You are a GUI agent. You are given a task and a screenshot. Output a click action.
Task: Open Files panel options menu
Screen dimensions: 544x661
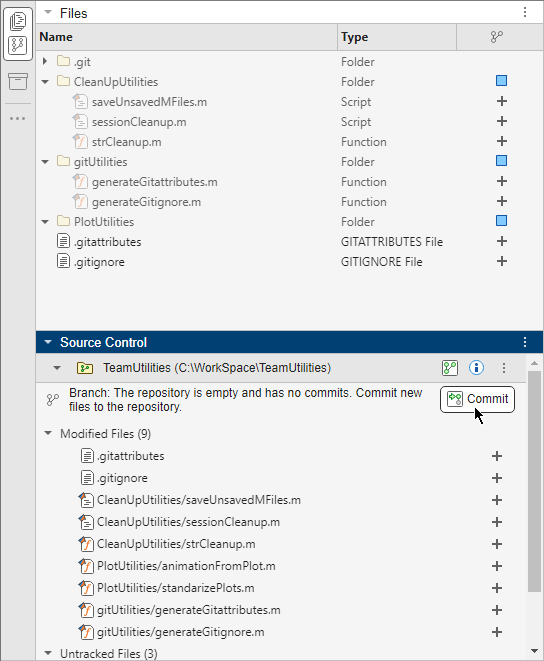click(525, 12)
